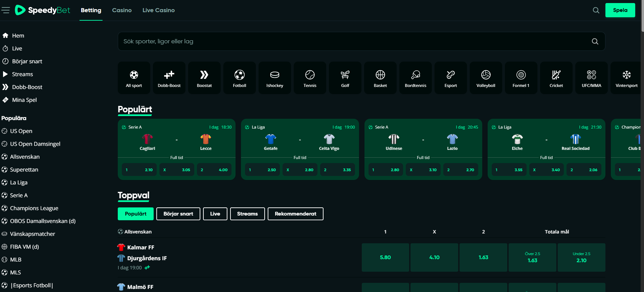This screenshot has height=292, width=644.
Task: Click the All sport category icon
Action: (134, 78)
